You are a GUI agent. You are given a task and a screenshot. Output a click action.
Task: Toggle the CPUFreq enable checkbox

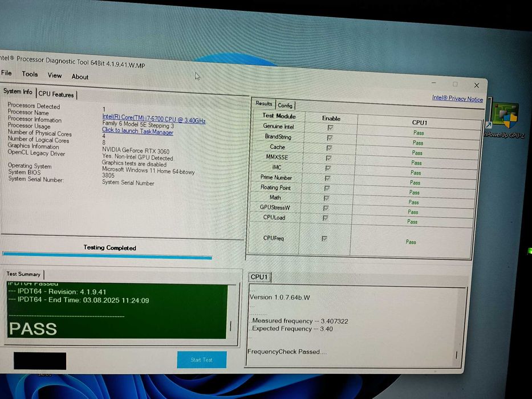tap(324, 238)
